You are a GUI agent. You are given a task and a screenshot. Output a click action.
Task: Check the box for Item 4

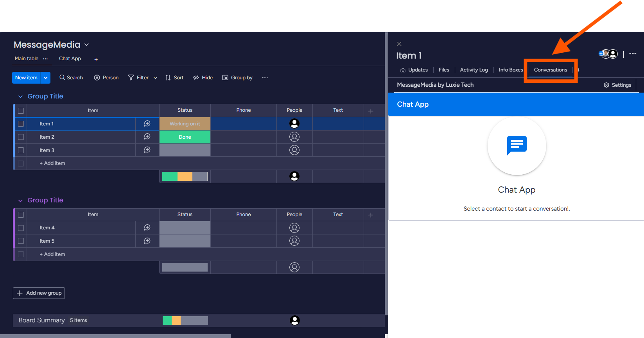(x=21, y=227)
